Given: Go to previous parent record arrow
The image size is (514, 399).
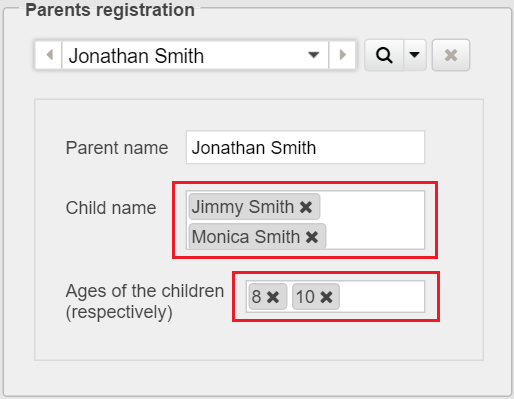Looking at the screenshot, I should (49, 55).
